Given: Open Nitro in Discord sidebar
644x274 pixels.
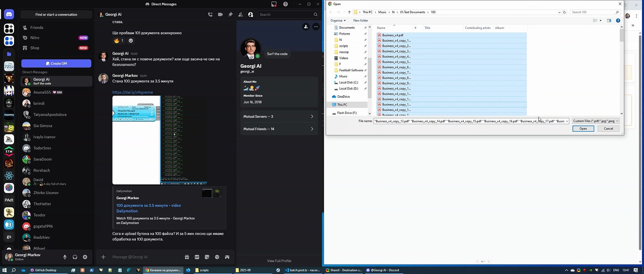Looking at the screenshot, I should point(56,38).
